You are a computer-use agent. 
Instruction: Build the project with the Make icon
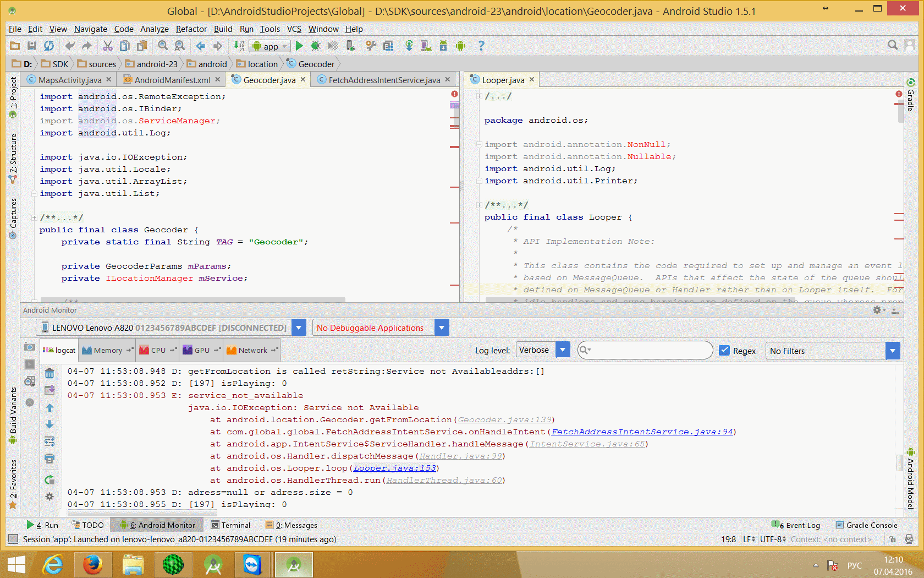click(239, 46)
